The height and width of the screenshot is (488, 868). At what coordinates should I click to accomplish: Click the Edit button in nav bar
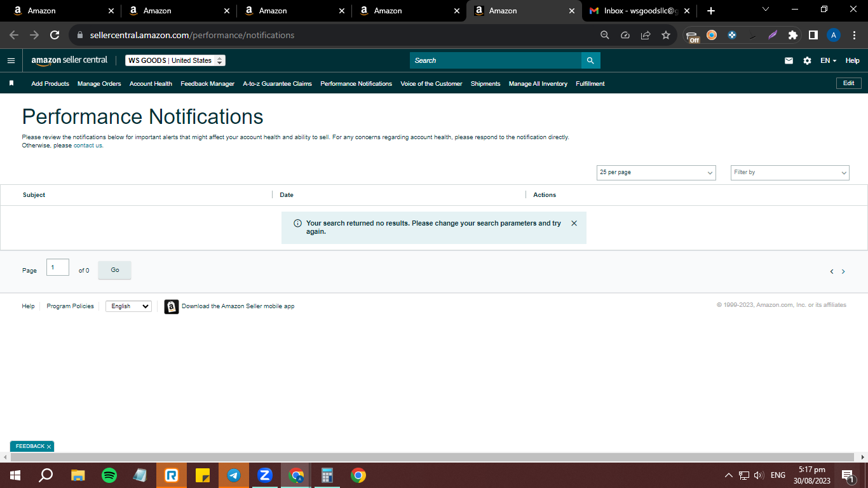click(849, 83)
